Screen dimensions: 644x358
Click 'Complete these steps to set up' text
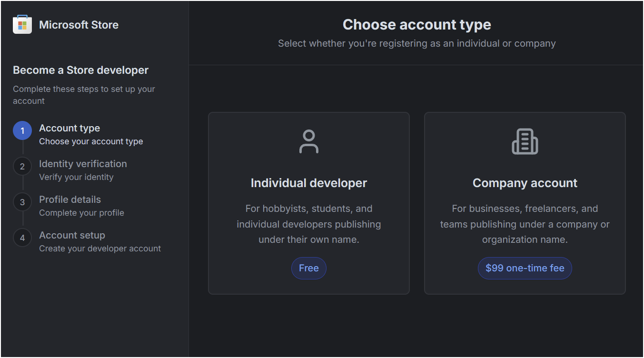(84, 95)
